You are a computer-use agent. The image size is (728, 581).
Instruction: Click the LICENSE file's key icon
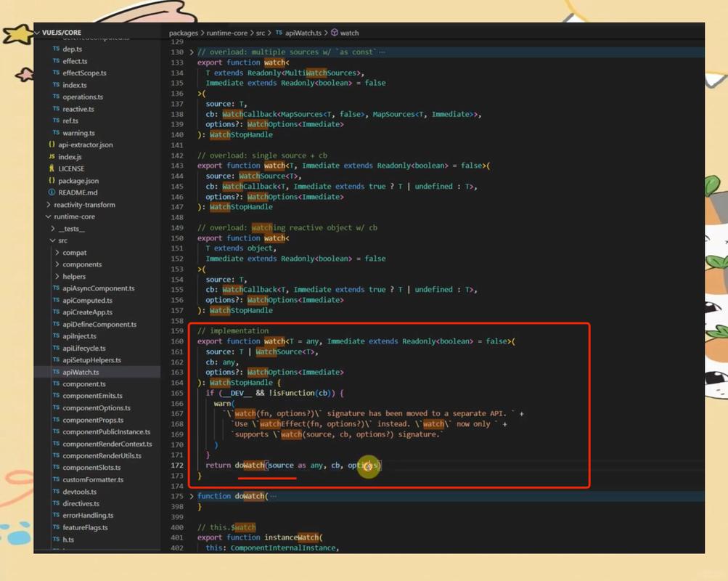[52, 168]
